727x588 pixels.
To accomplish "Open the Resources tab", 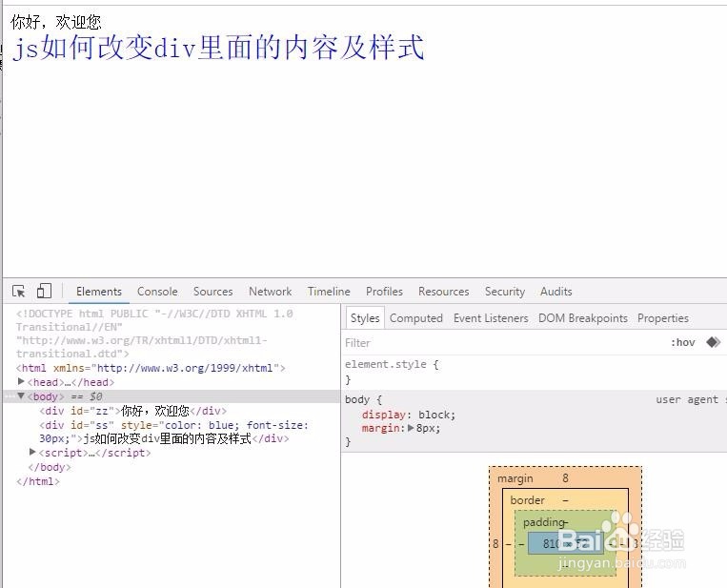I will pos(443,292).
